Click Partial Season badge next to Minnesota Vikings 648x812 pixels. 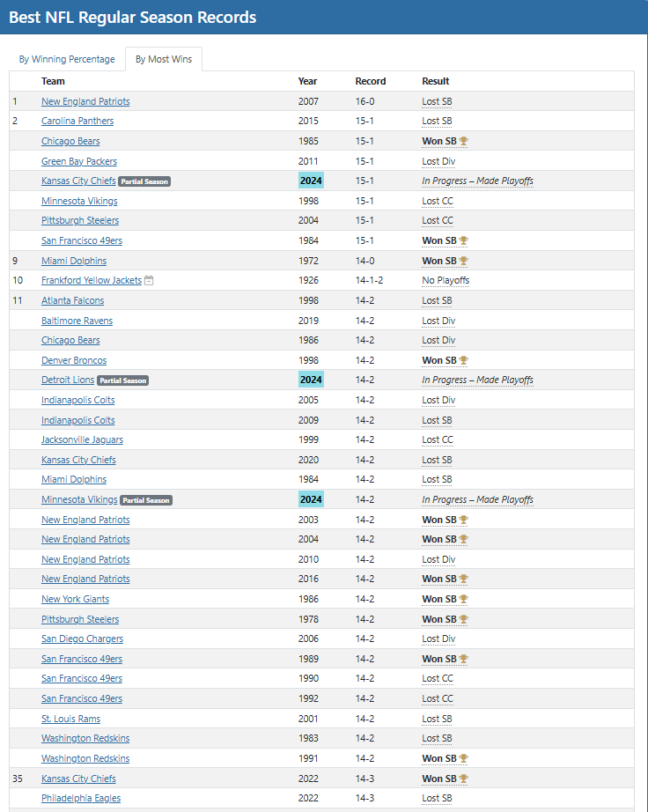click(146, 500)
